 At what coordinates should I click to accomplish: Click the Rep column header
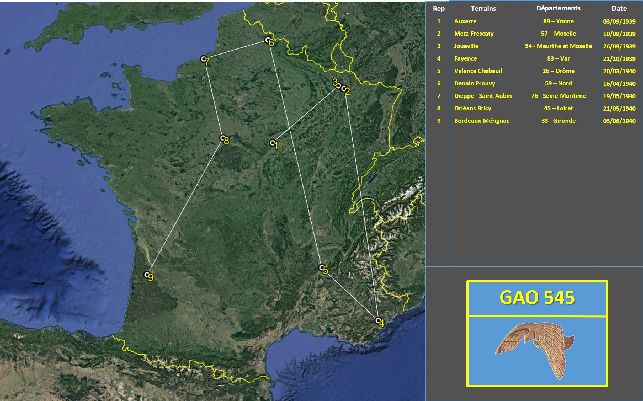pyautogui.click(x=438, y=8)
